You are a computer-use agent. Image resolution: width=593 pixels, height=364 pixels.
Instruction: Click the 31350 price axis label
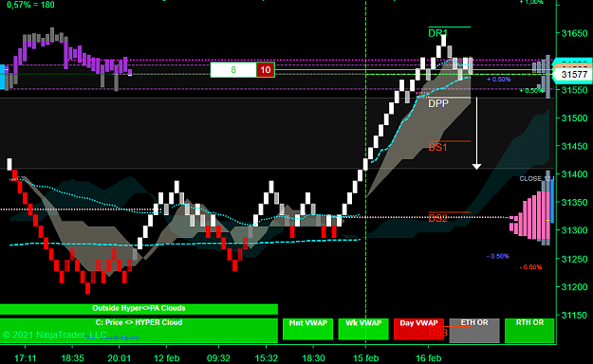tap(574, 203)
